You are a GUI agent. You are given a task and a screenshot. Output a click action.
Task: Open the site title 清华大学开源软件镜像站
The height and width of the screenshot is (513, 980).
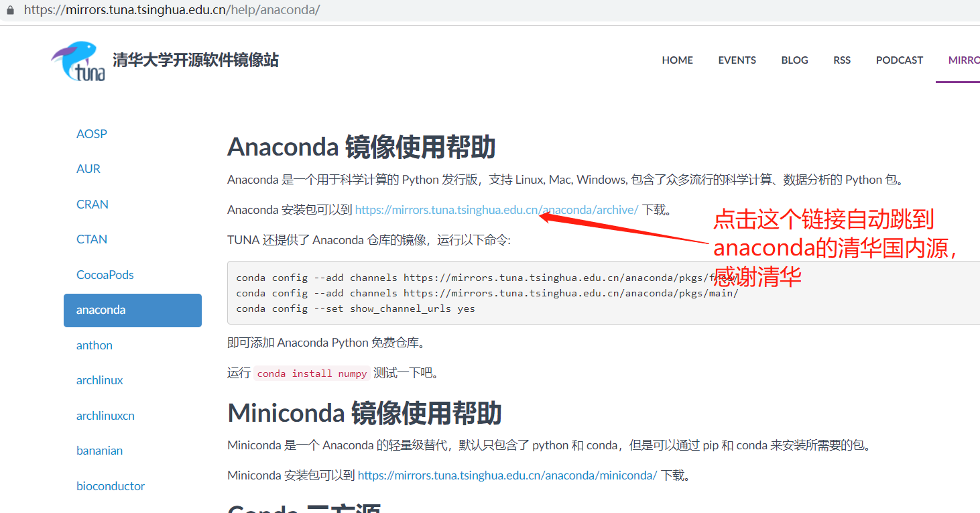196,60
